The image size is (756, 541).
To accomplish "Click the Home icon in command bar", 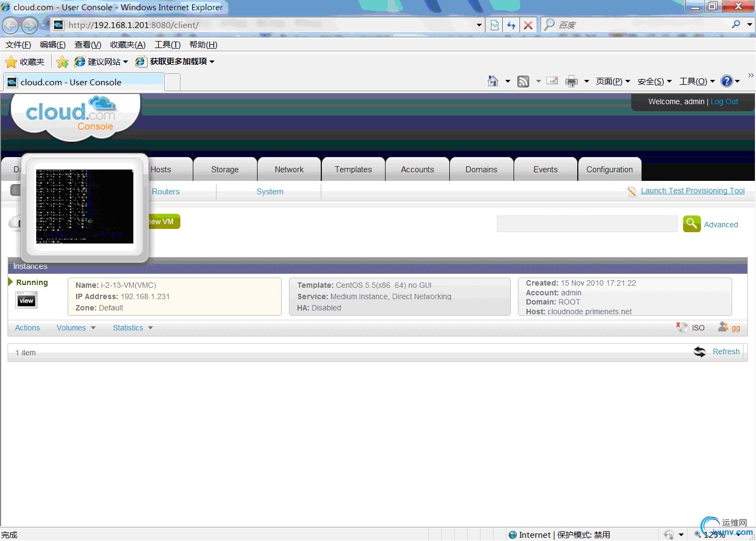I will click(493, 81).
